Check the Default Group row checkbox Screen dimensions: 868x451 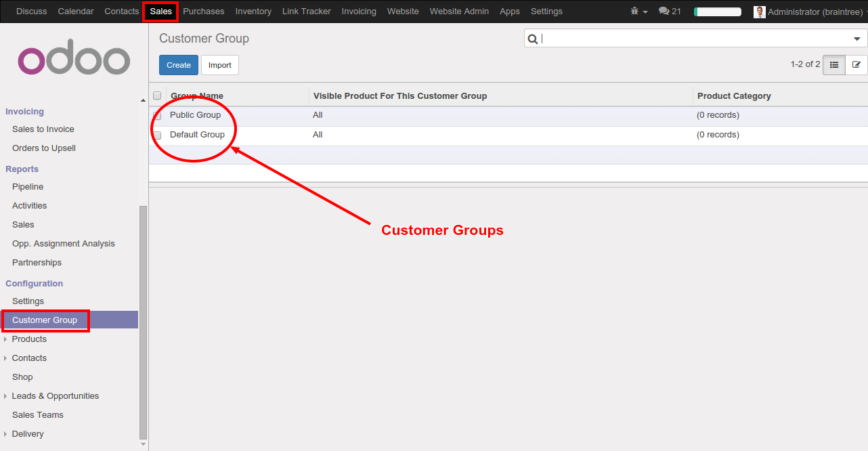point(156,135)
